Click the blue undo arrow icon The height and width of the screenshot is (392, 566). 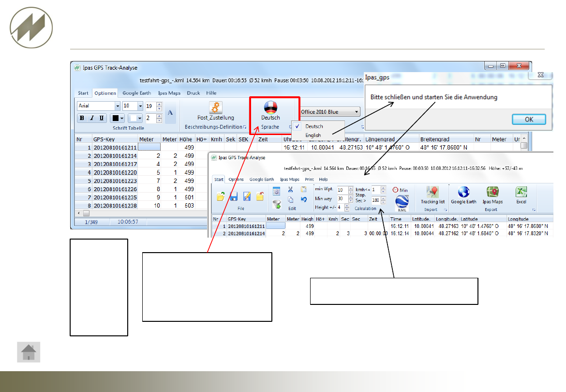pos(304,199)
